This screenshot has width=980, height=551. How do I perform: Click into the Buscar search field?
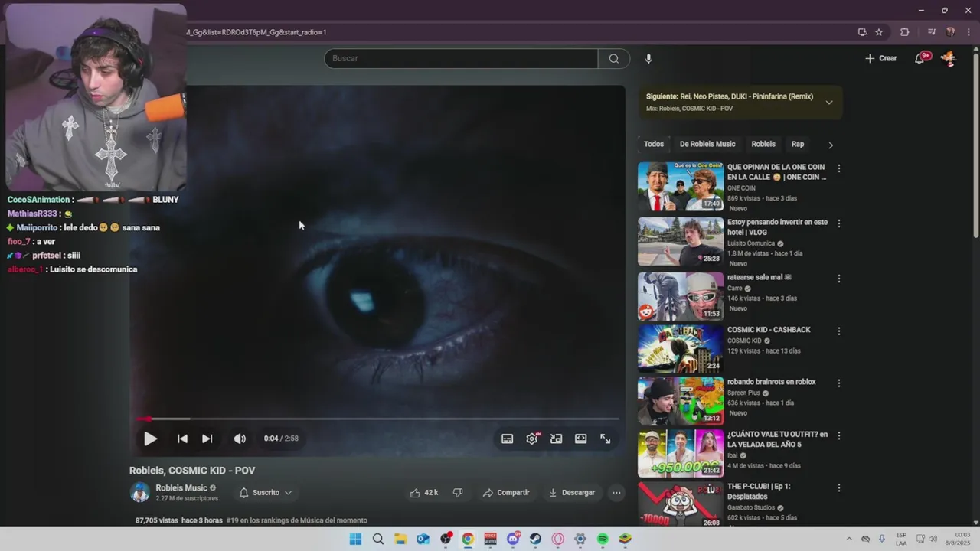click(461, 58)
